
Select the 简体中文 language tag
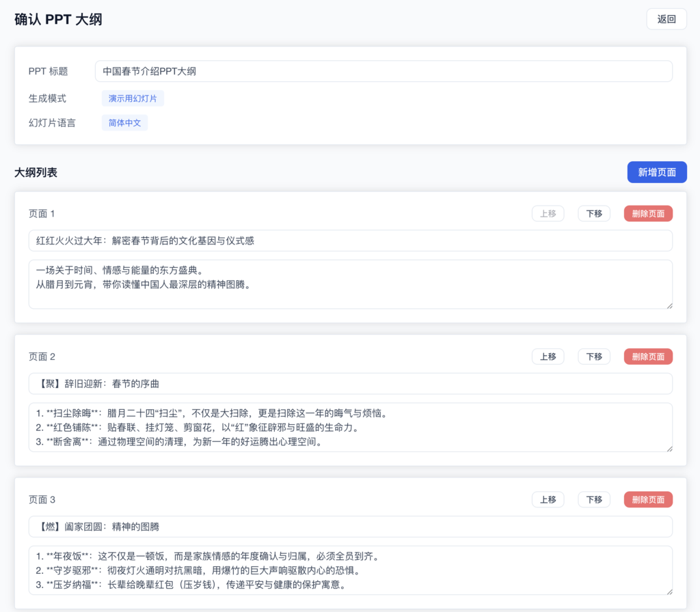pos(124,123)
